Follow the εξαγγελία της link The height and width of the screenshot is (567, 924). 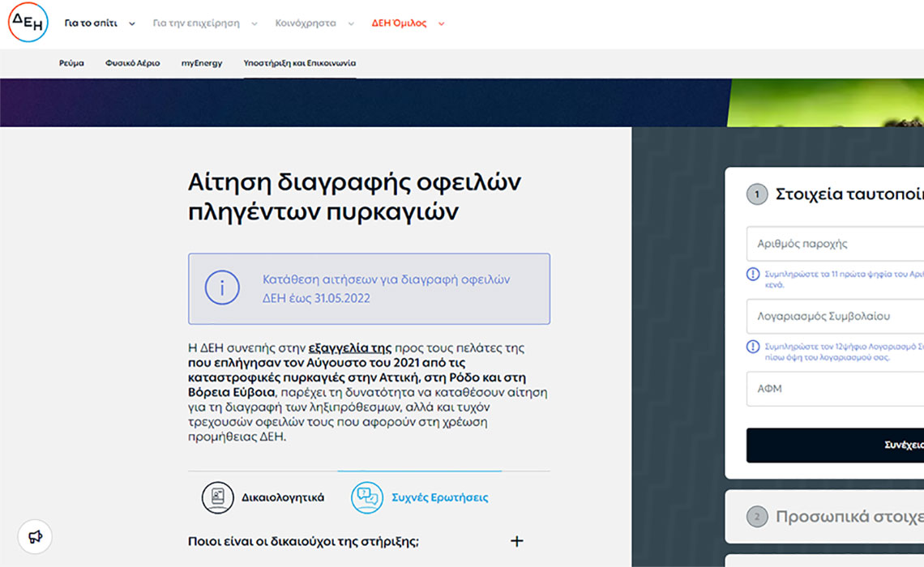click(350, 348)
